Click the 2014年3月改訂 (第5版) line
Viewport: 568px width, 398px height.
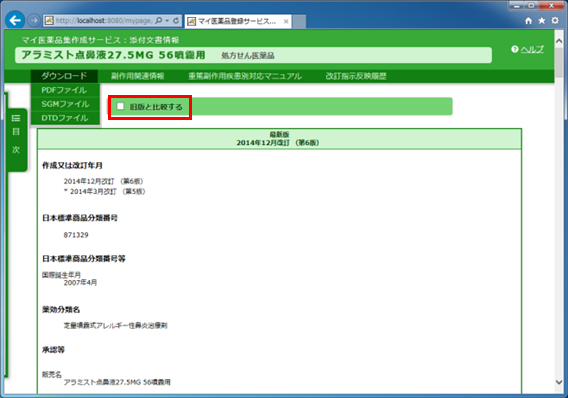tap(105, 191)
